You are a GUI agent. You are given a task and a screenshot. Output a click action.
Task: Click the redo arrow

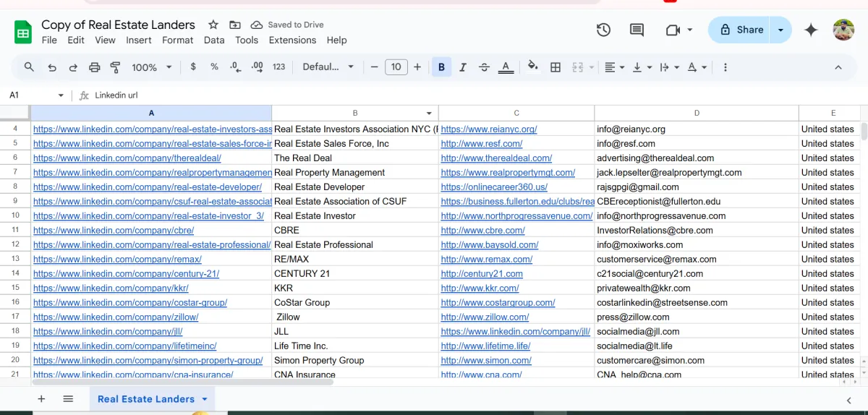[73, 67]
